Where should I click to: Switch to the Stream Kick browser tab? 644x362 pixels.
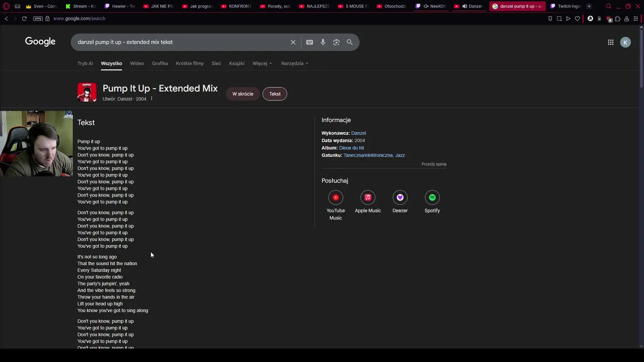(x=80, y=7)
